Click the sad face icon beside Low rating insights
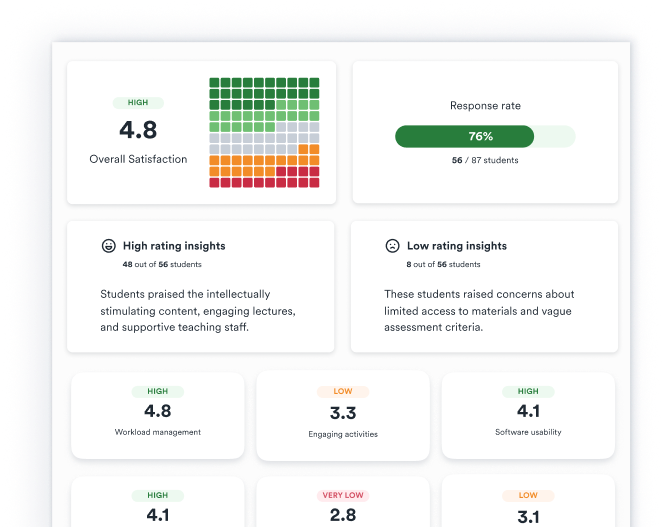Image resolution: width=664 pixels, height=527 pixels. [392, 246]
